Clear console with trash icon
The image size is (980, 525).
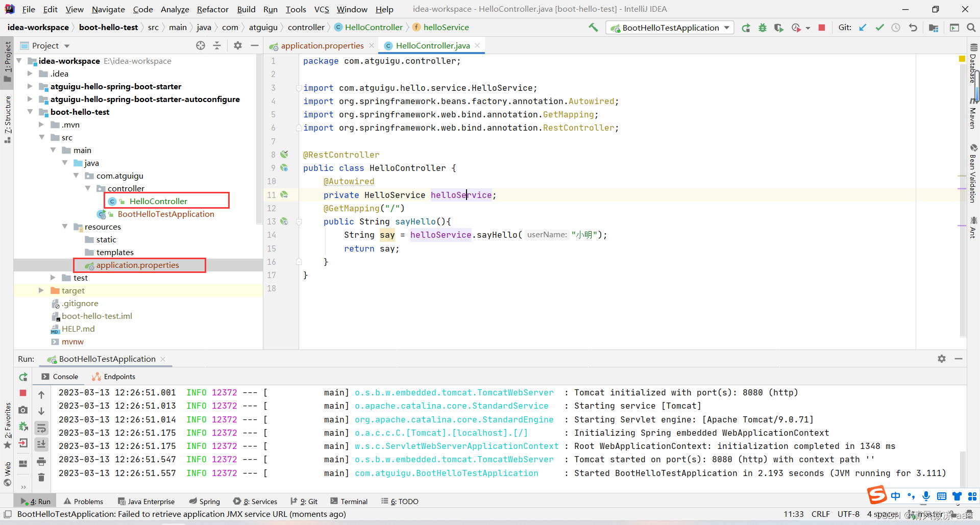click(41, 478)
